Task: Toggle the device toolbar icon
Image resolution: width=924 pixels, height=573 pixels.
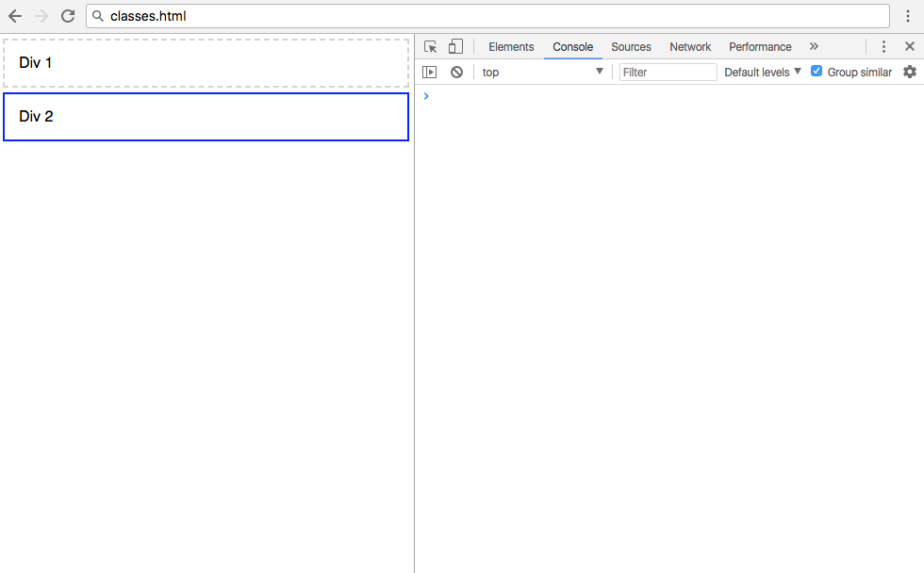Action: (455, 47)
